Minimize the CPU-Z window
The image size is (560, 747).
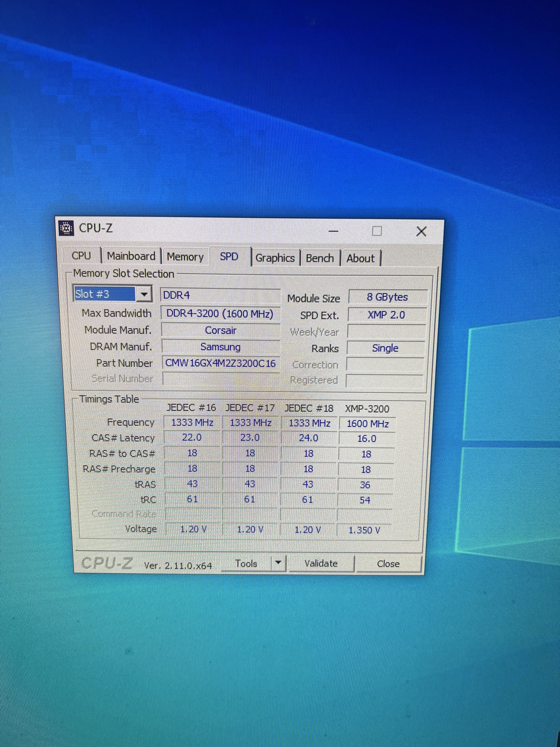click(x=334, y=231)
